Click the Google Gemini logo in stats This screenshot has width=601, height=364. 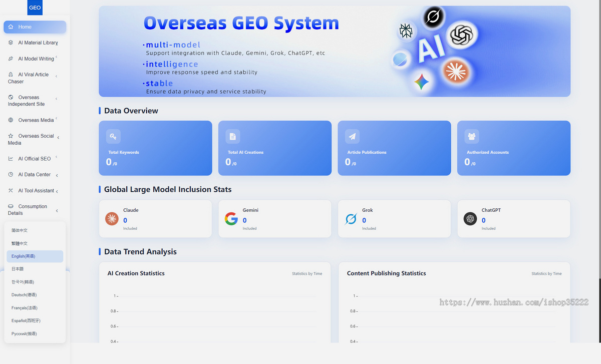[x=231, y=219]
